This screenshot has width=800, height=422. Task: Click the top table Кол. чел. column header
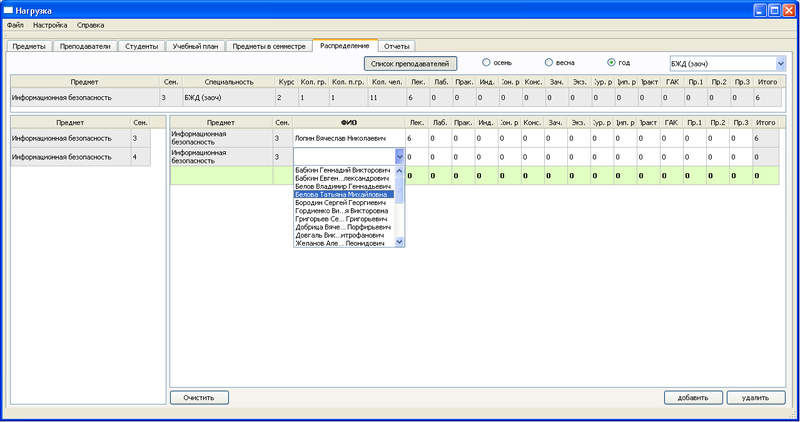pos(387,82)
